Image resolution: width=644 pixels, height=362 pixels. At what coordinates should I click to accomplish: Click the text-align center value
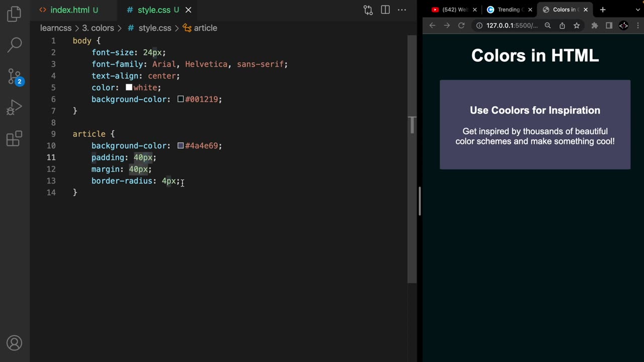point(162,76)
